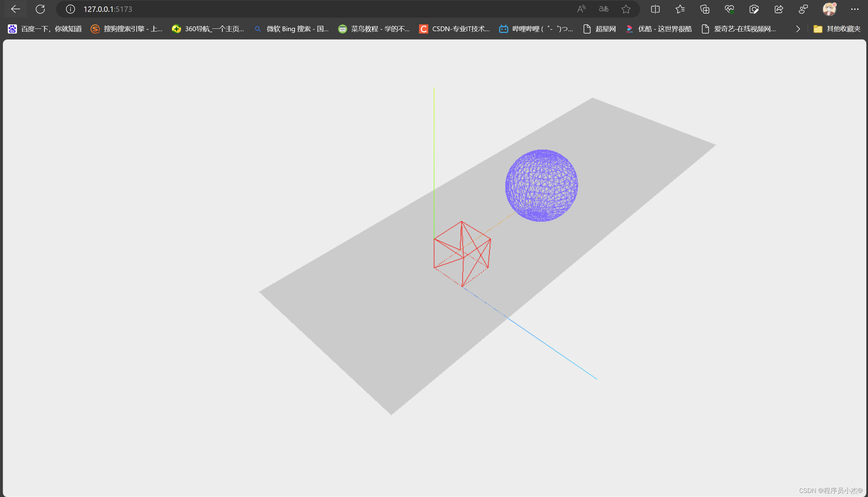The width and height of the screenshot is (868, 497).
Task: Click the site info circle icon
Action: [71, 9]
